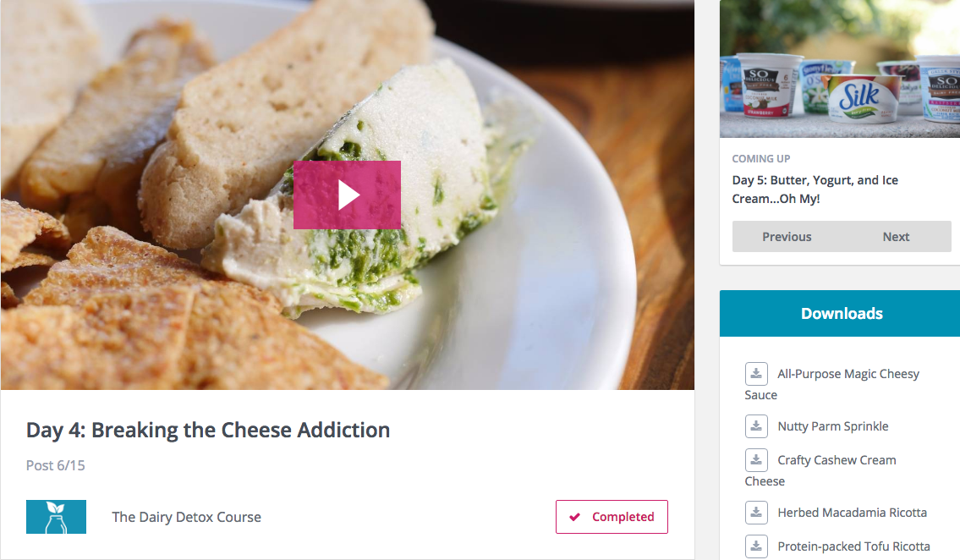The image size is (960, 560).
Task: Open the All-Purpose Magic Cheesy Sauce download
Action: (x=832, y=384)
